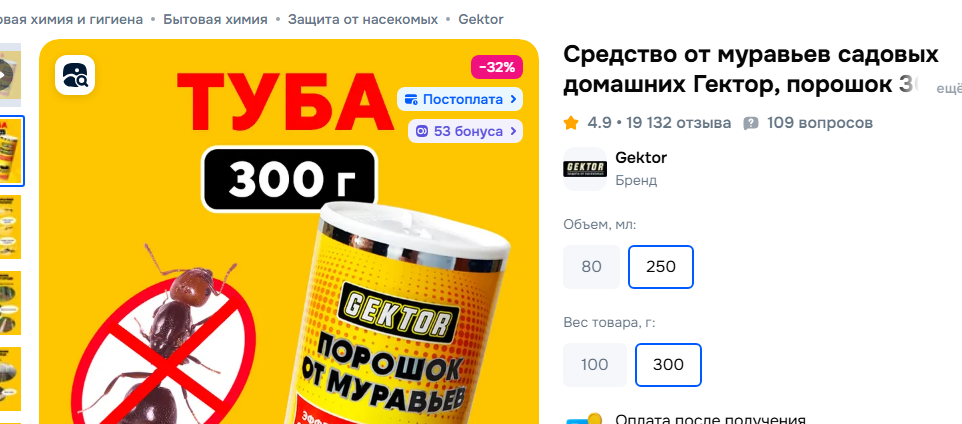This screenshot has height=424, width=962.
Task: Open the 109 вопросов link
Action: coord(820,123)
